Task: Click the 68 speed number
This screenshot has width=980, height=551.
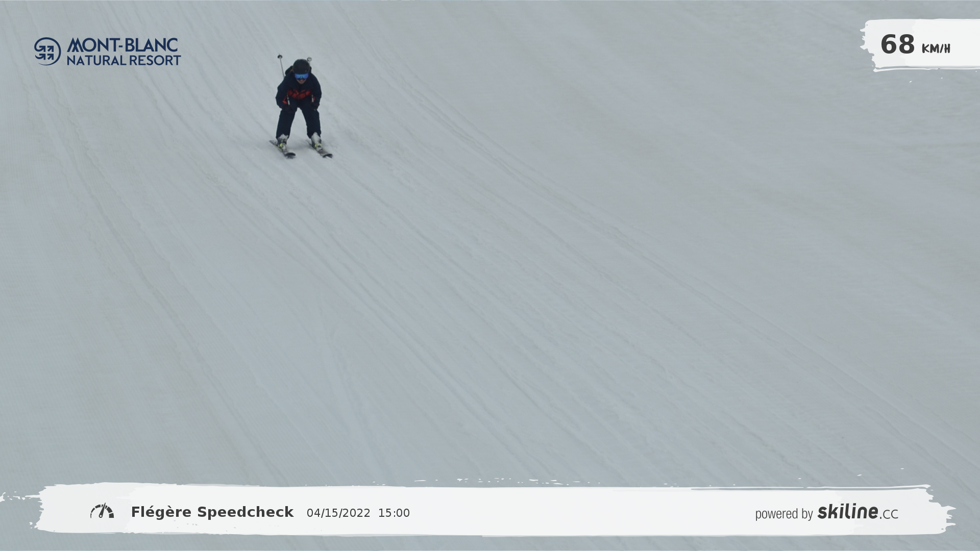Action: click(897, 44)
